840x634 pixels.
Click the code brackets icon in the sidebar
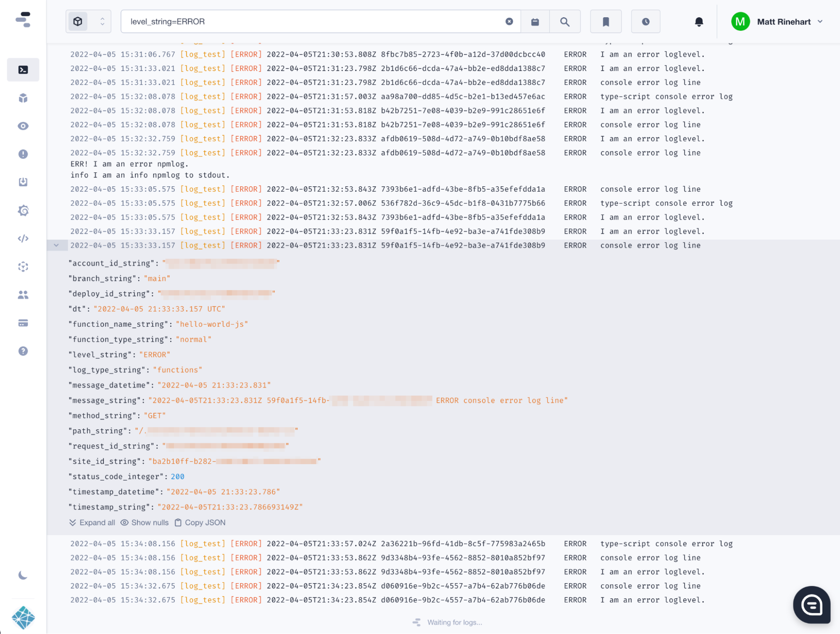[x=23, y=238]
